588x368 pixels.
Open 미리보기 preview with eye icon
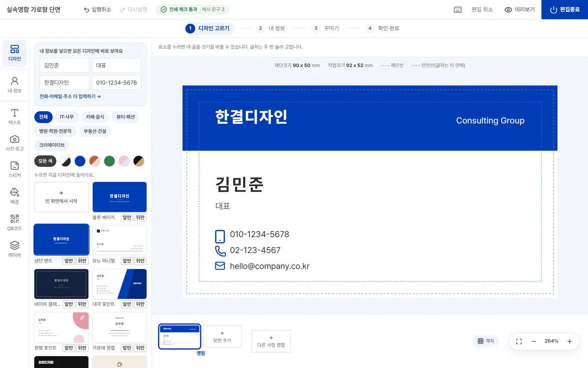[x=520, y=10]
